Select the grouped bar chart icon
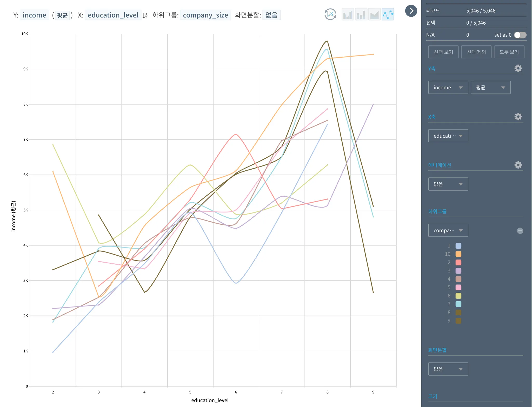Image resolution: width=532 pixels, height=407 pixels. pyautogui.click(x=348, y=14)
